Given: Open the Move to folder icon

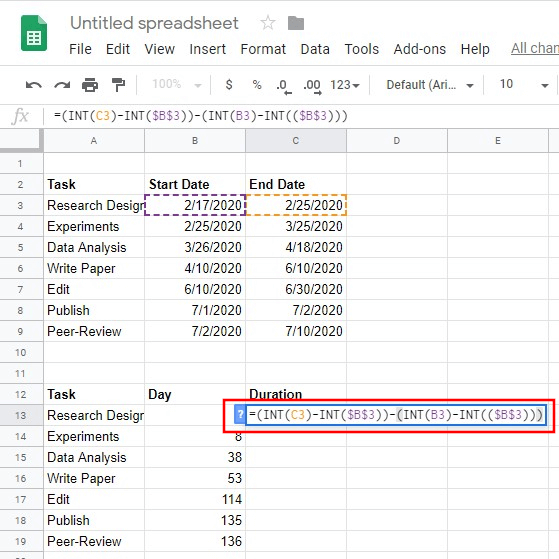Looking at the screenshot, I should click(x=296, y=24).
